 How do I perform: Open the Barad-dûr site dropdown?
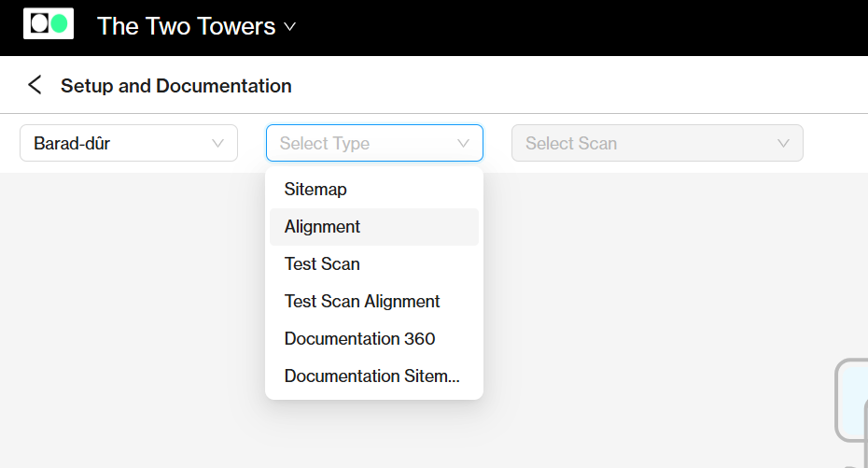[x=129, y=143]
